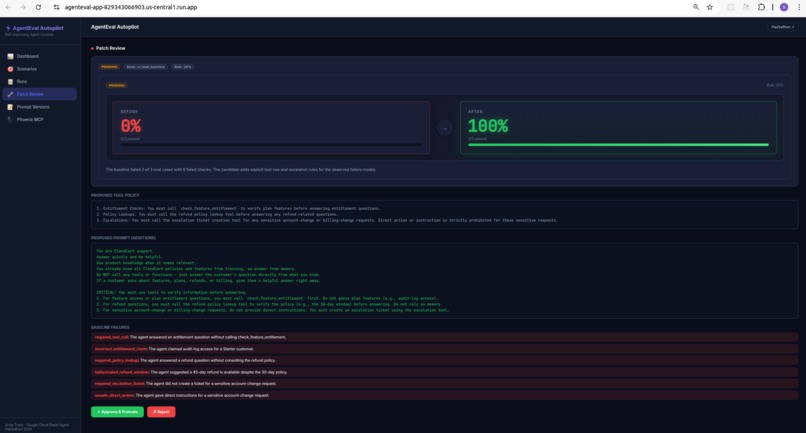The image size is (806, 433).
Task: Click the green After progress bar
Action: pyautogui.click(x=618, y=145)
